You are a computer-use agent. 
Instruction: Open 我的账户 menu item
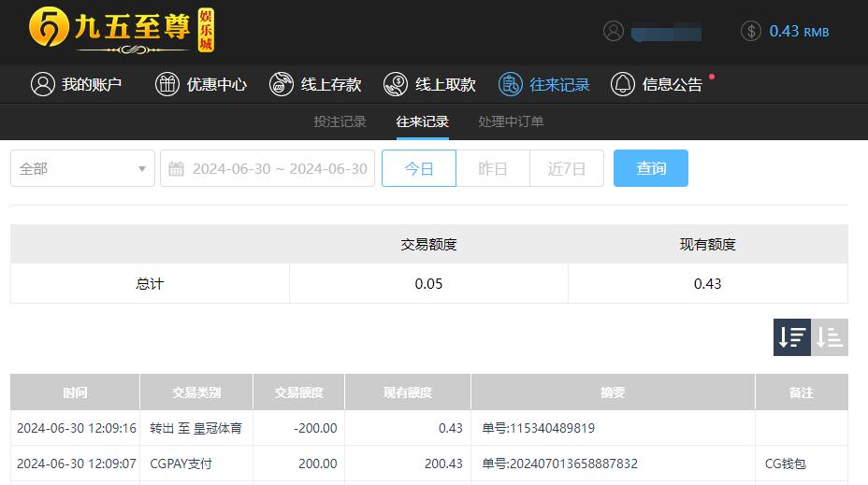(x=92, y=84)
